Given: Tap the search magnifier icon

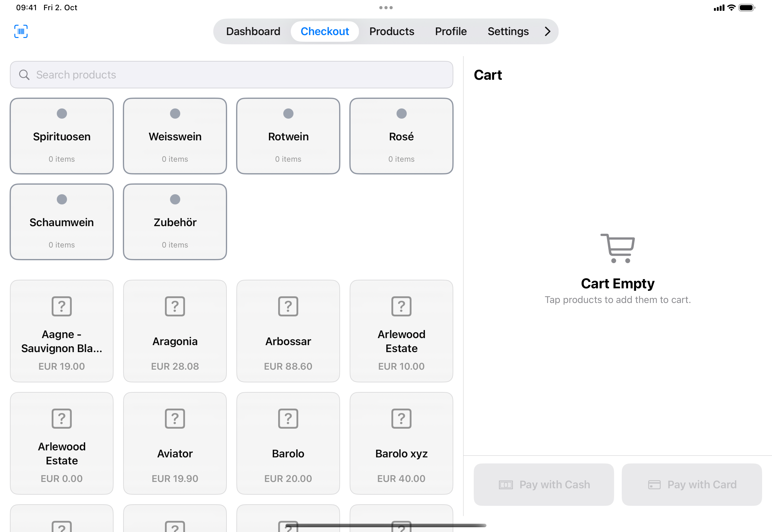Looking at the screenshot, I should [24, 75].
